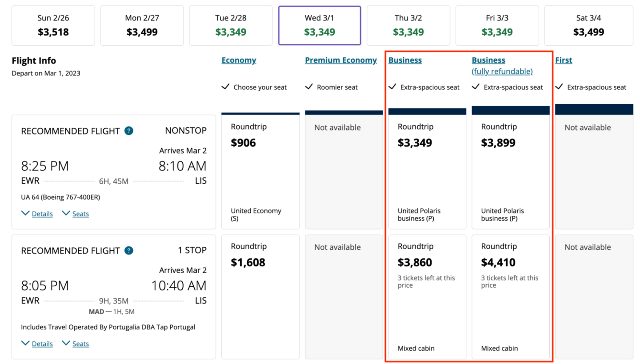
Task: Choose Thu 3/2 date at $3,349
Action: [x=408, y=26]
